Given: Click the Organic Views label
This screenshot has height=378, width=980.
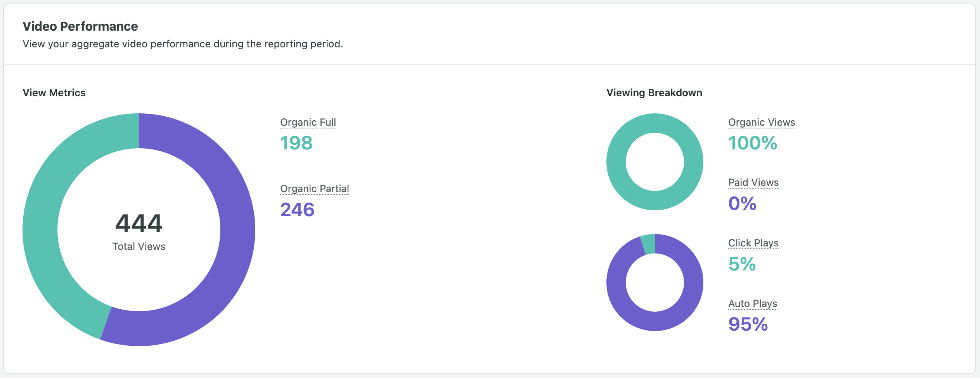Looking at the screenshot, I should tap(761, 122).
